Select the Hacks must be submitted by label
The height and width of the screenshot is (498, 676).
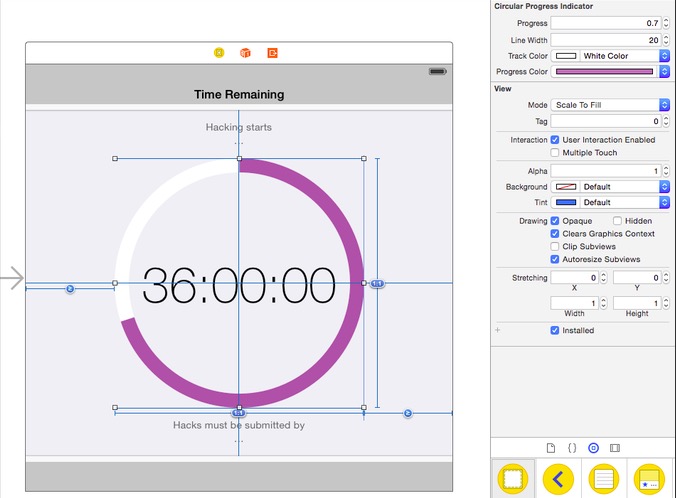pos(238,425)
